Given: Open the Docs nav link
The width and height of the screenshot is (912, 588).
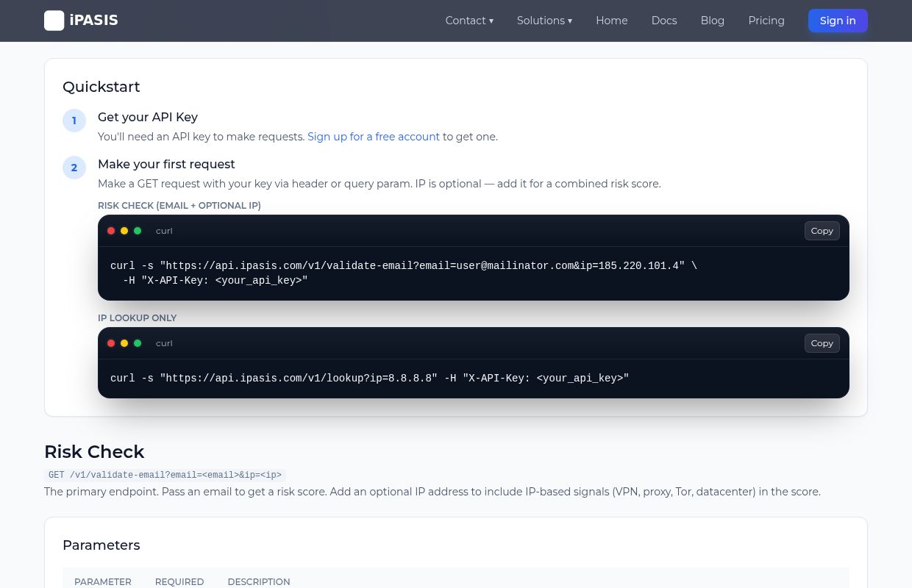Looking at the screenshot, I should (664, 21).
